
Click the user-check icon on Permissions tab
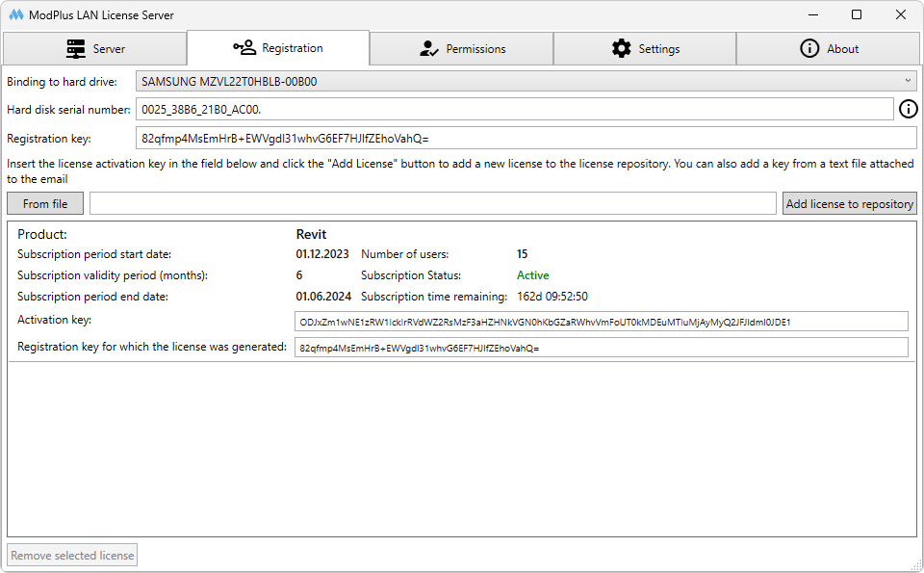(x=429, y=48)
